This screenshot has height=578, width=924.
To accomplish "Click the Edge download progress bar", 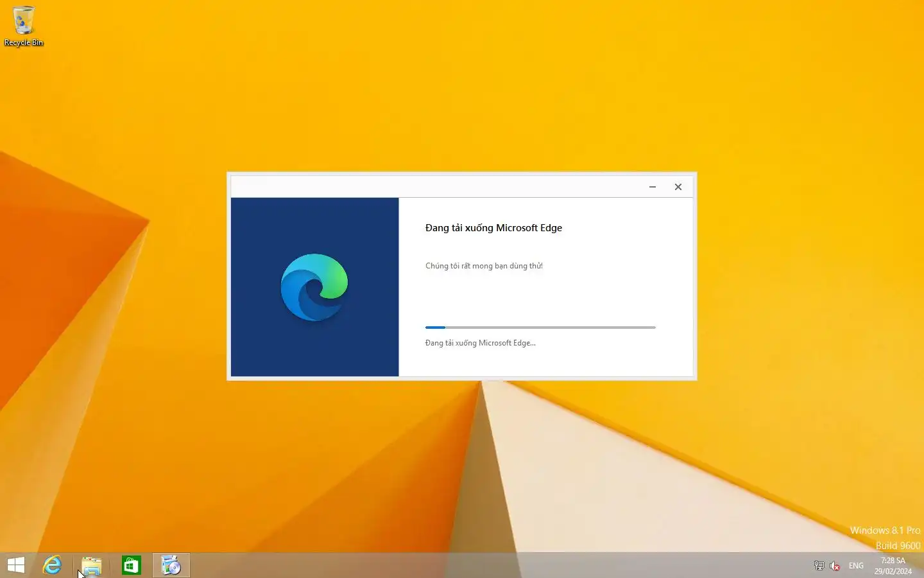I will 540,328.
